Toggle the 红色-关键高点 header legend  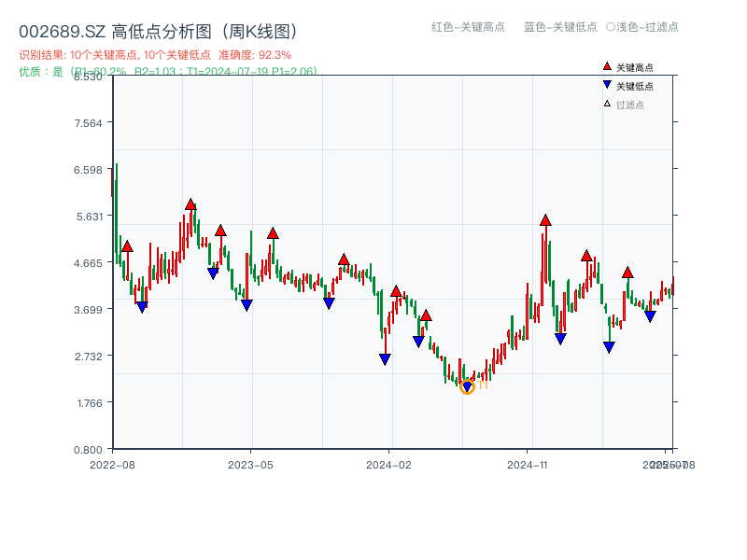pos(468,27)
